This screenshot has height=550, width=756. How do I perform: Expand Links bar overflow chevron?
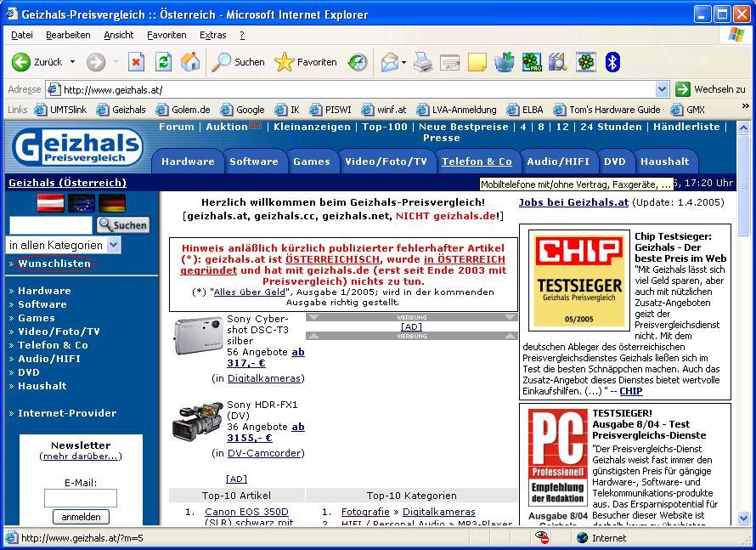(x=746, y=105)
